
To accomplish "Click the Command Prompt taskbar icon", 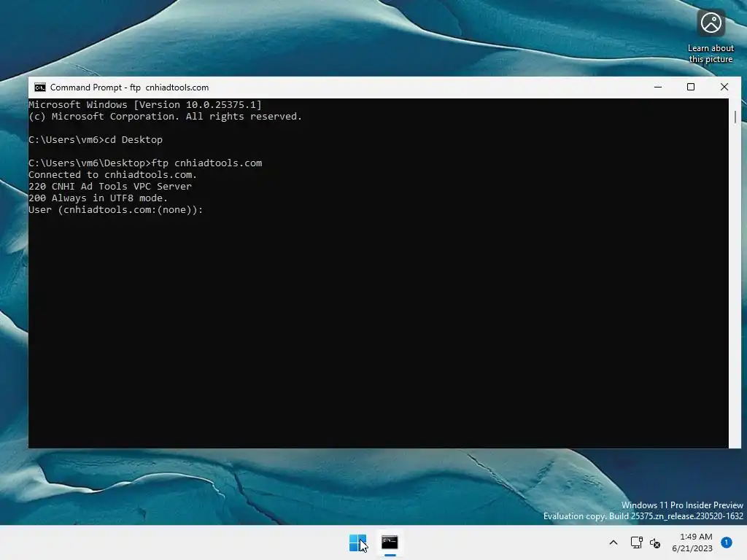I will pos(390,542).
